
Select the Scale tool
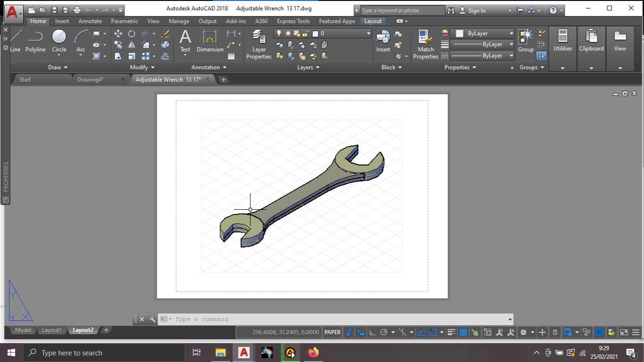coord(132,56)
